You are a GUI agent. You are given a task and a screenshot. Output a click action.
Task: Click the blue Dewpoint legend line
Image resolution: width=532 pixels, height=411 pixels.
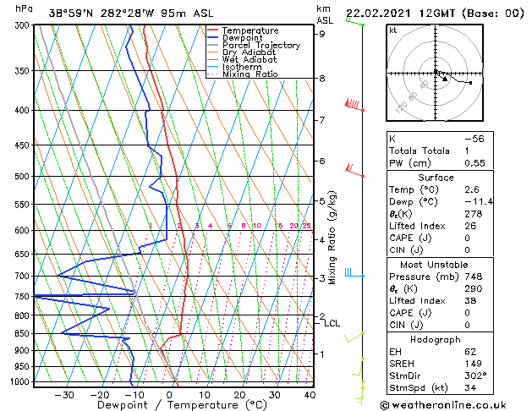point(213,38)
